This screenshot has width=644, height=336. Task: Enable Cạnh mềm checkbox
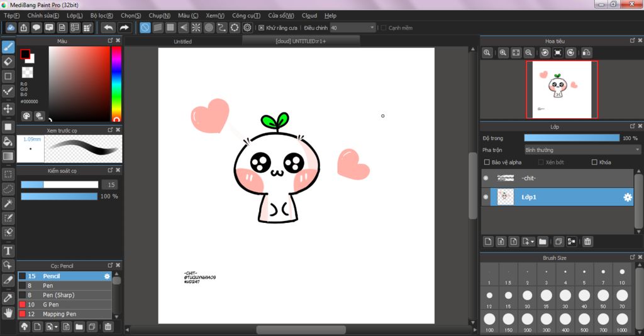tap(384, 28)
